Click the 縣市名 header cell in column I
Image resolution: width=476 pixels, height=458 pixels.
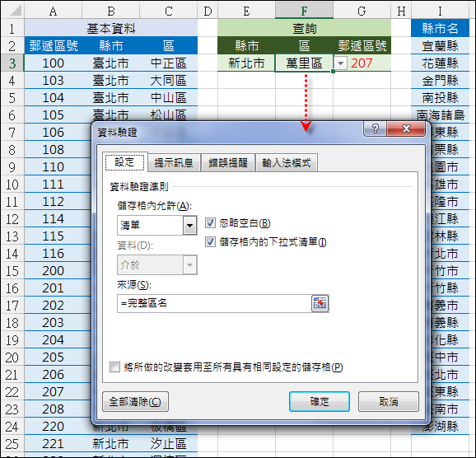coord(441,28)
